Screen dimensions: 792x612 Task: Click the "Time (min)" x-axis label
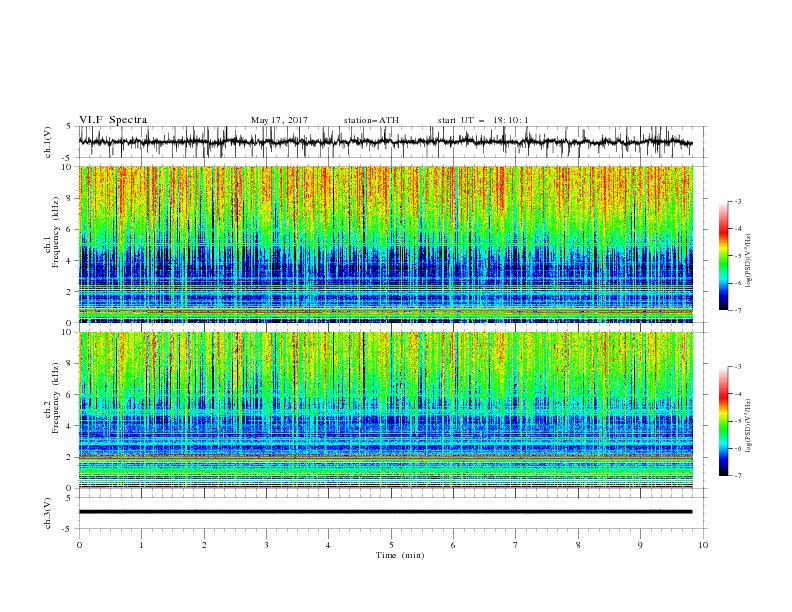pyautogui.click(x=400, y=555)
